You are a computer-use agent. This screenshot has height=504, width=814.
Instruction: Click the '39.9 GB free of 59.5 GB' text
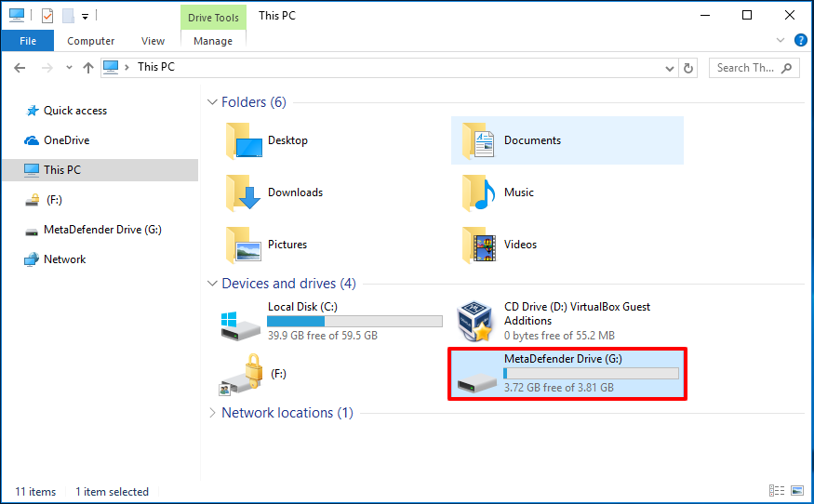[x=323, y=336]
